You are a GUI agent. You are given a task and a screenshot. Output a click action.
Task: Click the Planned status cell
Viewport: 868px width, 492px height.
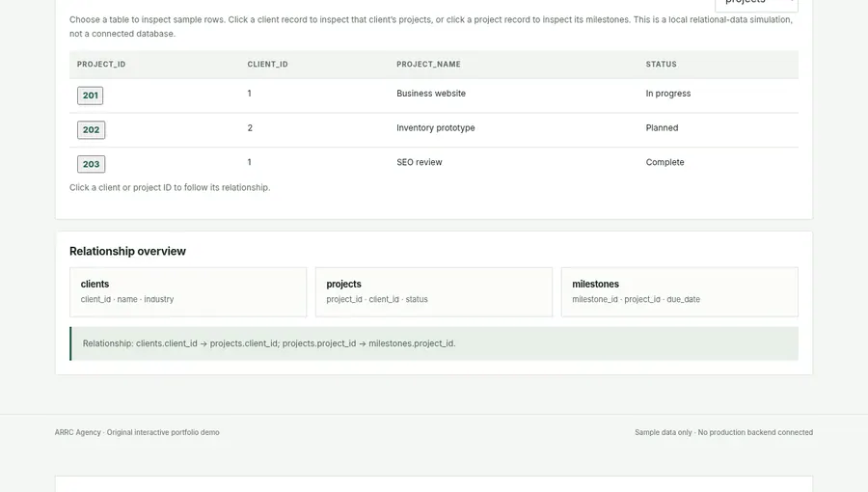pos(662,128)
